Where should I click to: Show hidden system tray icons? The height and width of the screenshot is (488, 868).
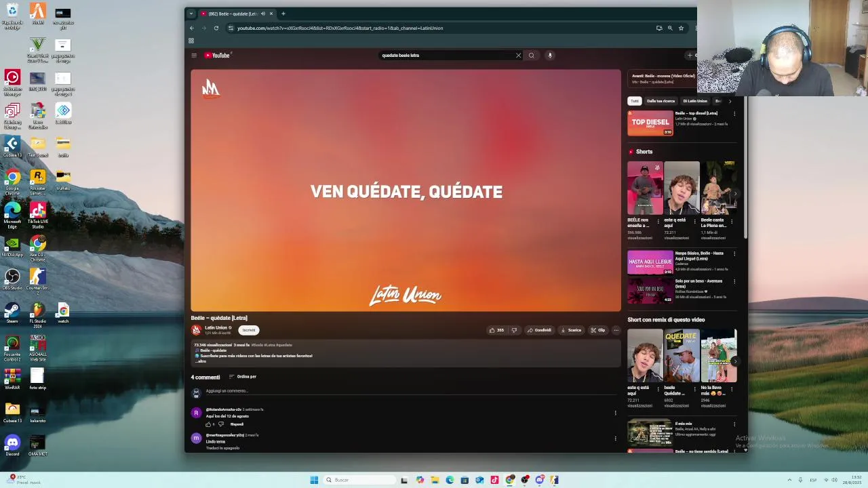click(789, 480)
